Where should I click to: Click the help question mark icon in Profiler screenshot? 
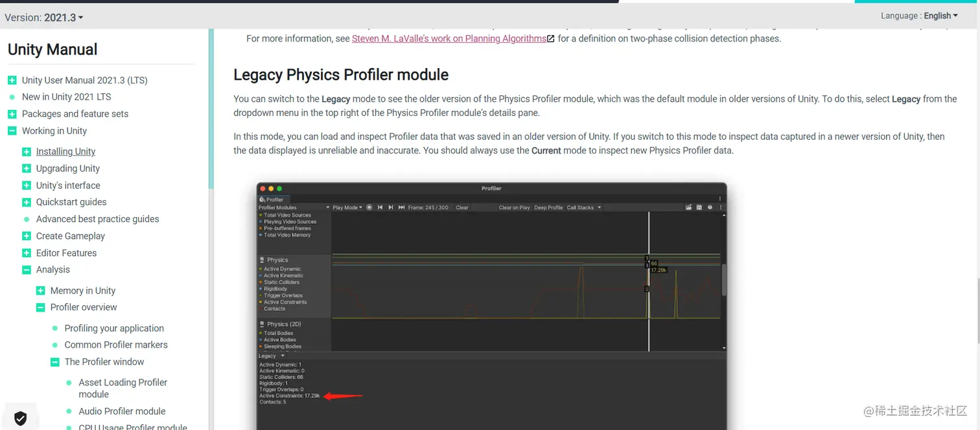tap(710, 208)
